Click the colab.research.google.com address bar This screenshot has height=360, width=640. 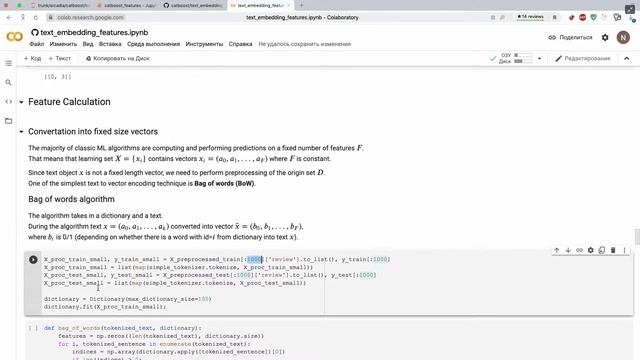(x=90, y=18)
